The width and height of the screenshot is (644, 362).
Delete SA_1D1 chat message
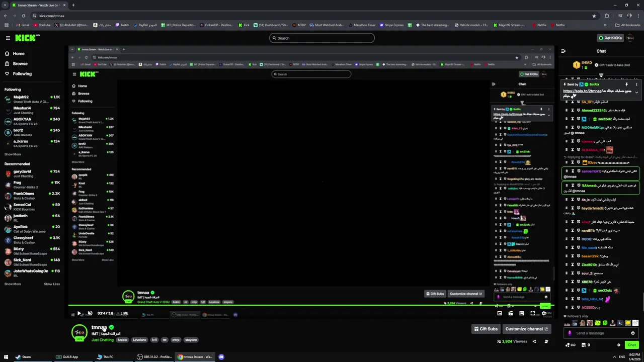pyautogui.click(x=566, y=102)
